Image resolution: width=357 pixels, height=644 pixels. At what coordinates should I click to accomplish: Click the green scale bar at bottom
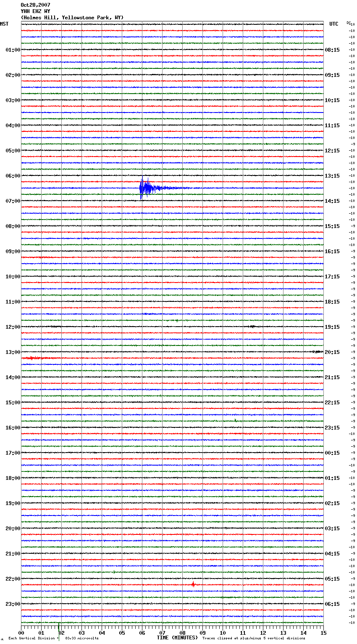point(59,631)
